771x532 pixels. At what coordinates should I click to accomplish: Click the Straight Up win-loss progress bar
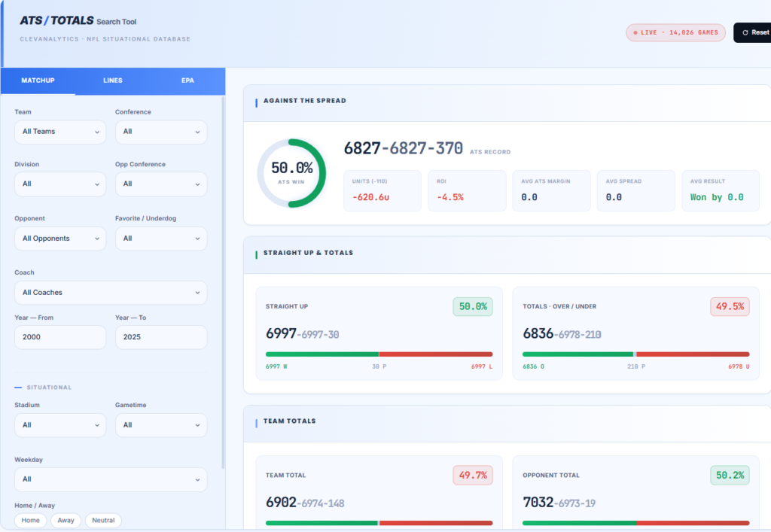tap(379, 354)
